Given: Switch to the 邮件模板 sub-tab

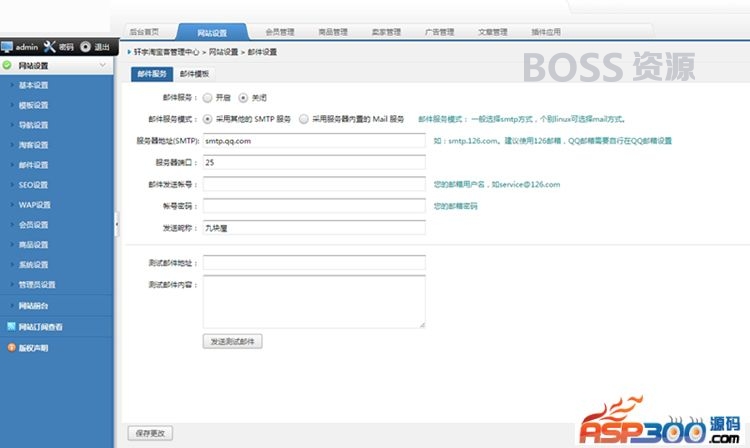Looking at the screenshot, I should click(194, 74).
